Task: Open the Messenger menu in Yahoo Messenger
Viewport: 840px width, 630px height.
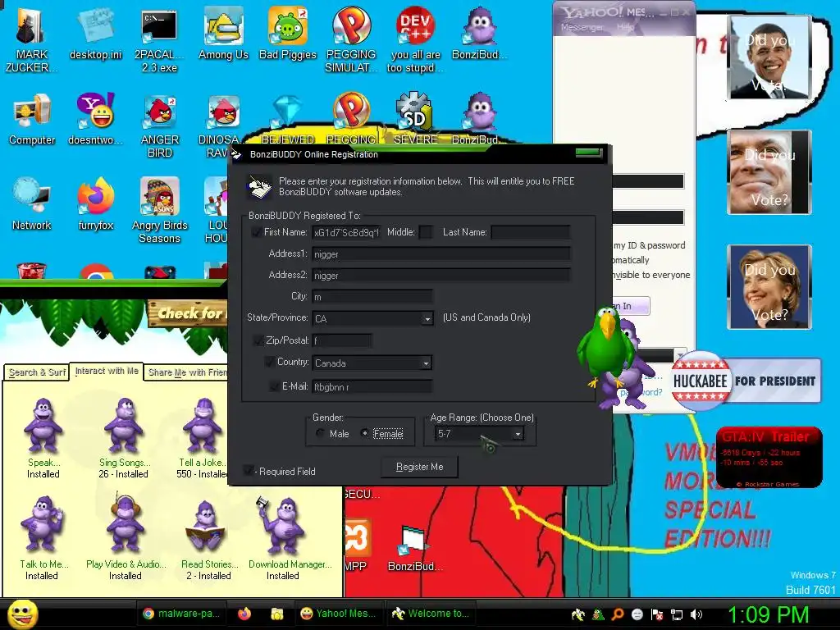Action: click(x=582, y=27)
